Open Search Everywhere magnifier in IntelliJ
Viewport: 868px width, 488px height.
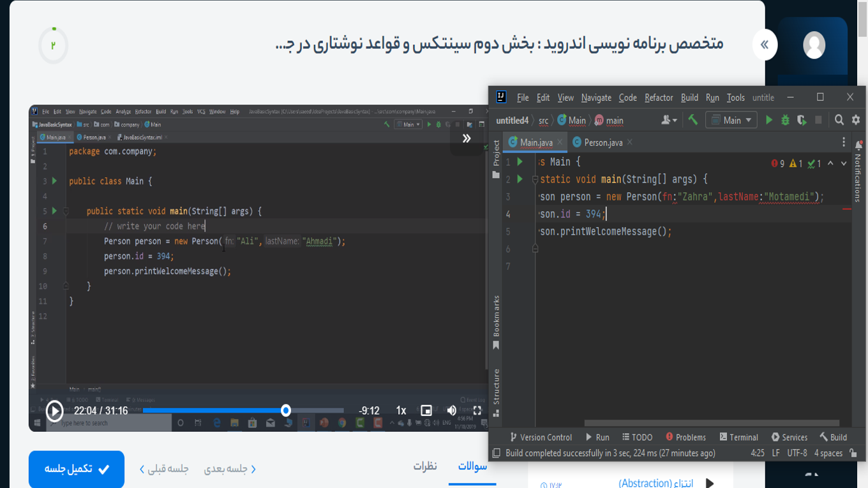pos(839,120)
